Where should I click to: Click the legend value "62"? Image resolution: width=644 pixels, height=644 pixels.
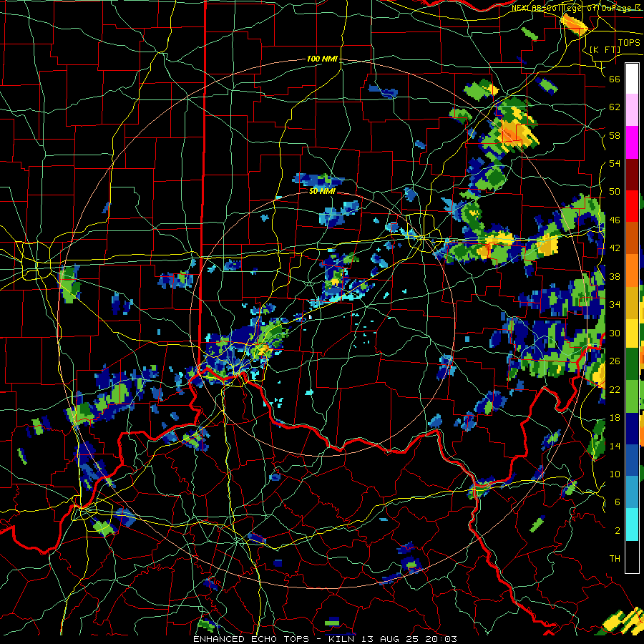(x=615, y=107)
